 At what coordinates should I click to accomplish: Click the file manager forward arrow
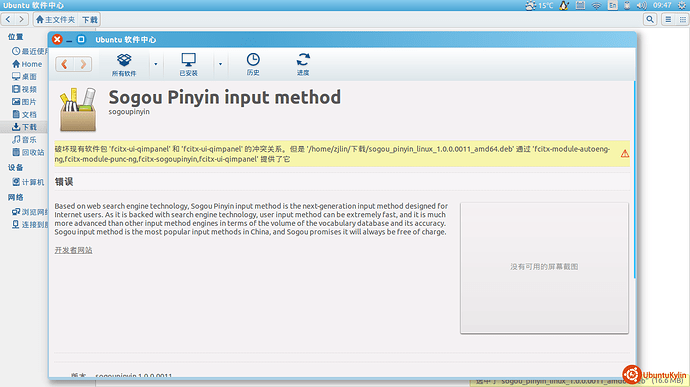tap(21, 19)
